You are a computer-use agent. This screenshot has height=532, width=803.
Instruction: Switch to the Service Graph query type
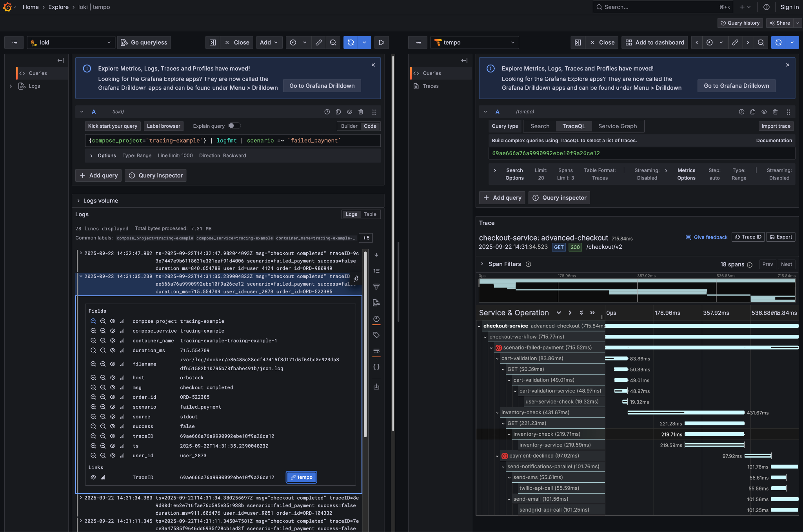[x=617, y=126]
